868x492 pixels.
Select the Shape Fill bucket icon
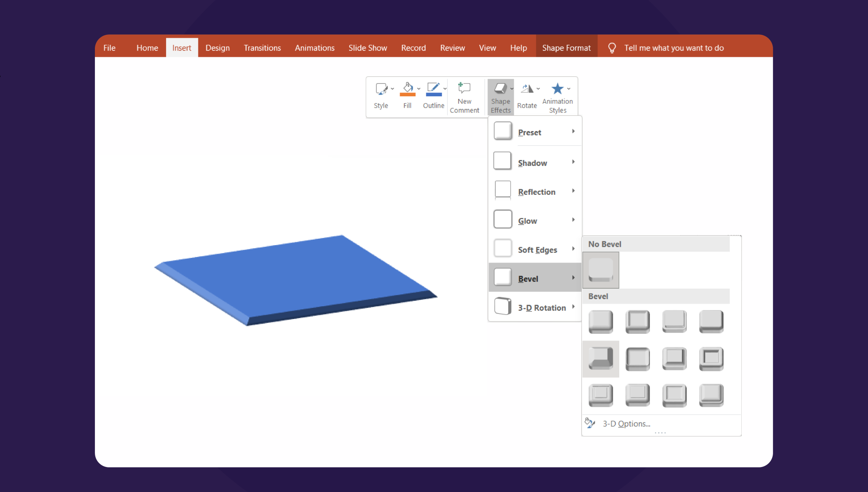pos(406,88)
